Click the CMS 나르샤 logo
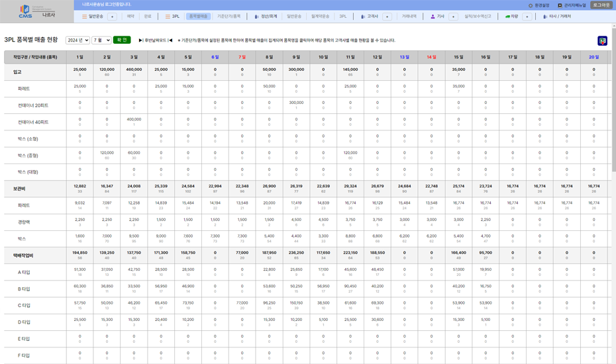The height and width of the screenshot is (364, 616). [x=37, y=12]
